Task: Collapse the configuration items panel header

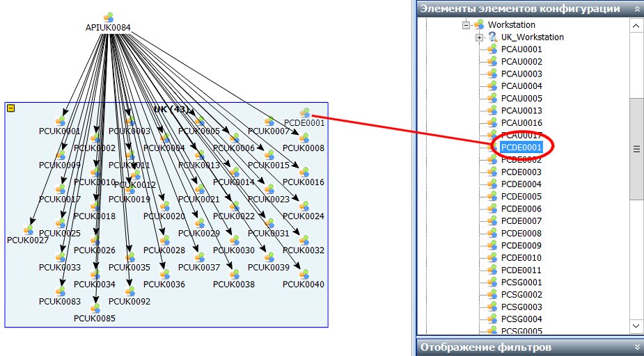Action: point(637,8)
